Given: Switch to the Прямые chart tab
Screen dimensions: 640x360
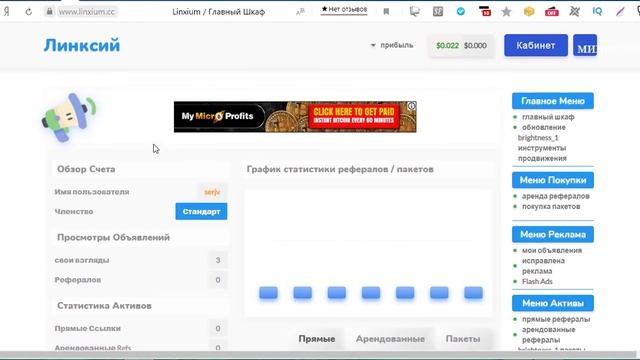Looking at the screenshot, I should 317,339.
